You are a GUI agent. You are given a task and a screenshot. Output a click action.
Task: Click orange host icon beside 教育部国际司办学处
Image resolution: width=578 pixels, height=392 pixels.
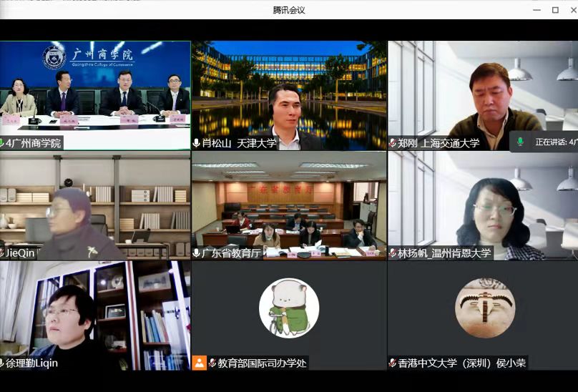tap(200, 363)
